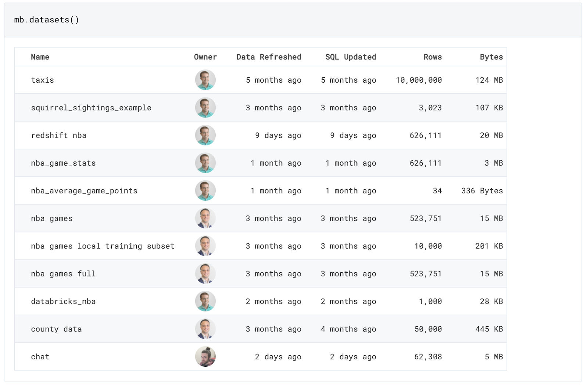Screen dimensions: 588x388
Task: Click the owner avatar for databricks_nba
Action: point(205,301)
